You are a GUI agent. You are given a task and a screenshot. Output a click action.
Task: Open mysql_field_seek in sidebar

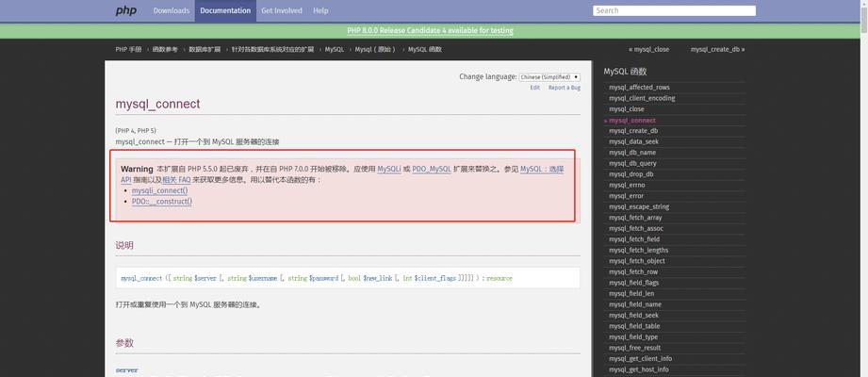coord(634,315)
